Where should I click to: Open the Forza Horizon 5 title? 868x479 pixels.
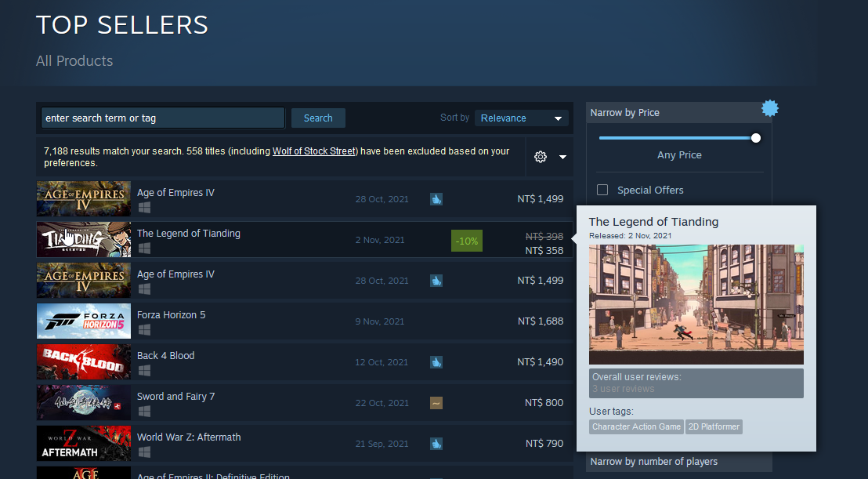coord(171,314)
